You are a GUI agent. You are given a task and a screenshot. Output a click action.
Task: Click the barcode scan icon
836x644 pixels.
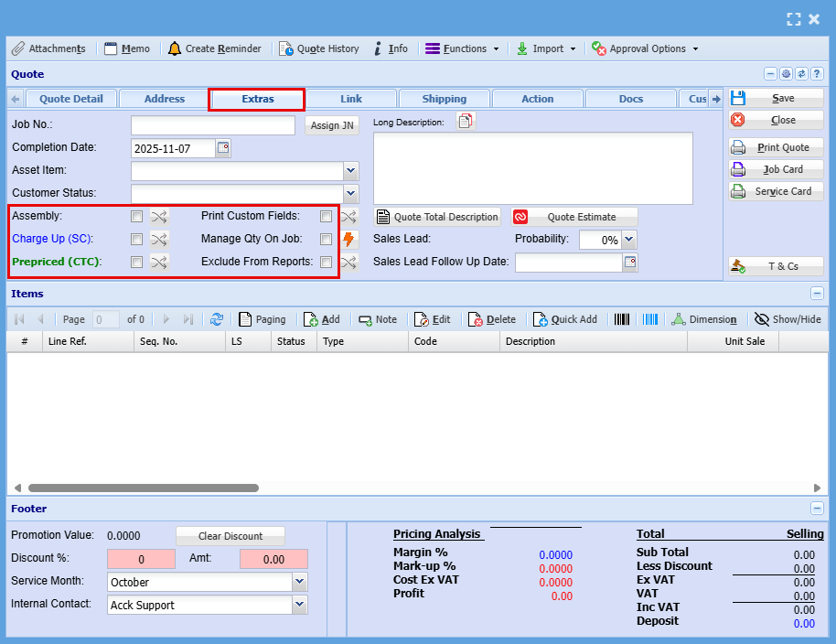coord(623,319)
